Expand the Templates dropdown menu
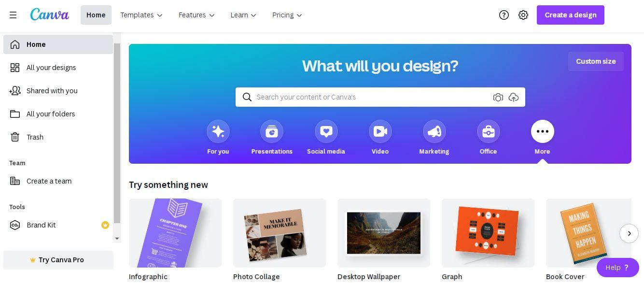This screenshot has width=644, height=283. [x=141, y=15]
